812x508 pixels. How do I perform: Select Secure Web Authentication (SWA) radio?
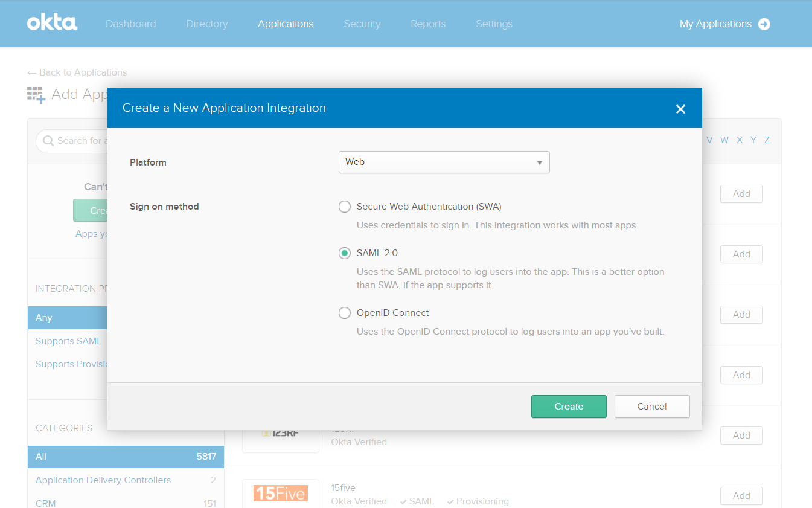[x=344, y=207]
